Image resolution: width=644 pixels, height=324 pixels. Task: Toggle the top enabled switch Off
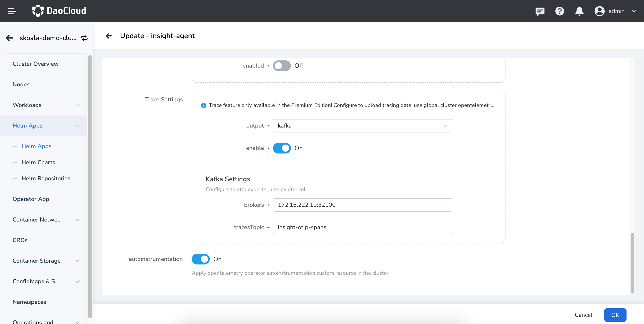click(x=281, y=65)
